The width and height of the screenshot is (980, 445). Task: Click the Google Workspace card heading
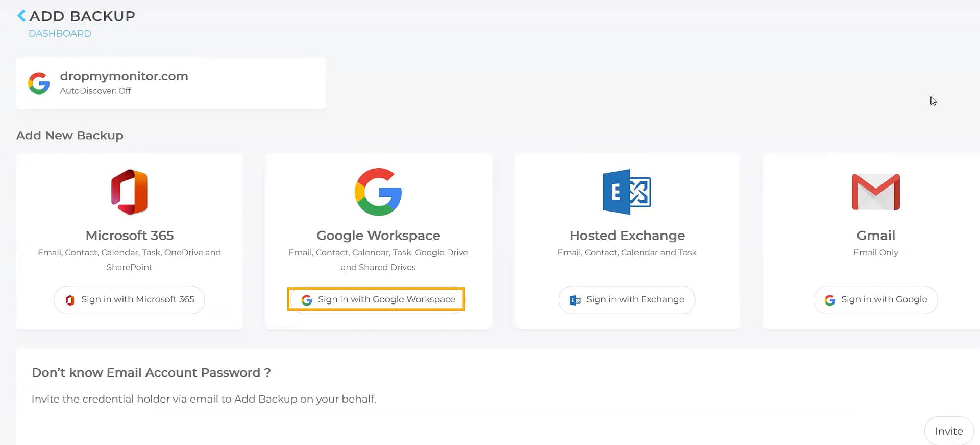tap(378, 236)
